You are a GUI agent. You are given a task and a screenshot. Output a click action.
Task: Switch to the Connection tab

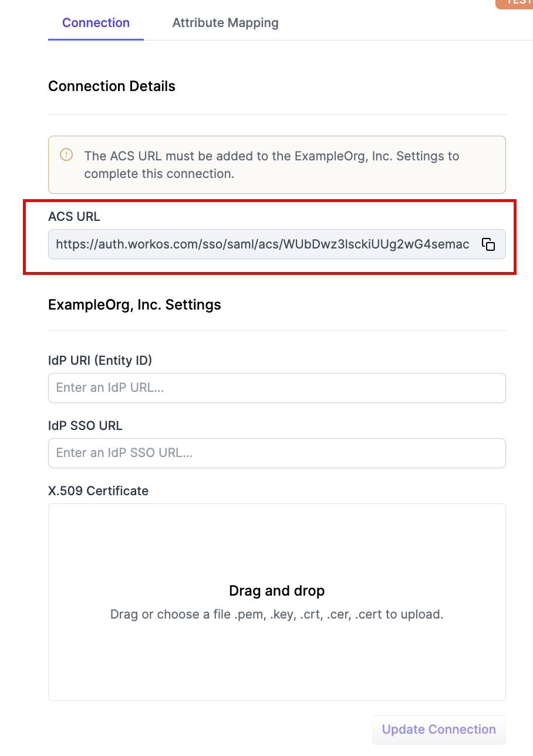[96, 23]
